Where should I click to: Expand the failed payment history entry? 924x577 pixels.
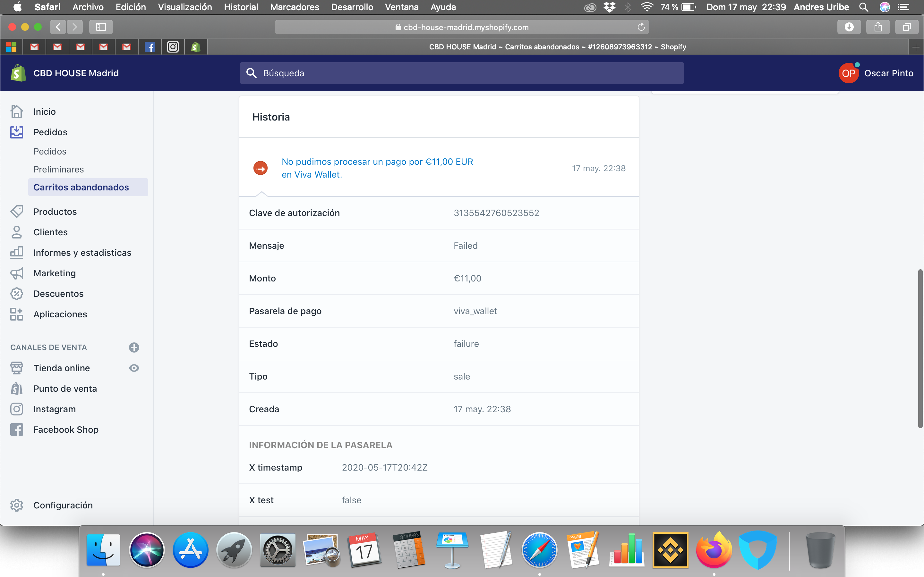click(261, 168)
